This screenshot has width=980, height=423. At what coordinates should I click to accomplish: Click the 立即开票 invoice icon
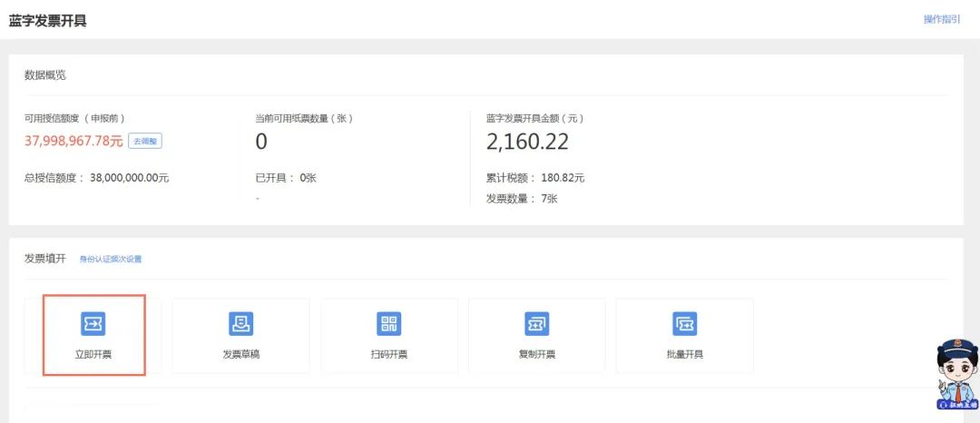93,323
